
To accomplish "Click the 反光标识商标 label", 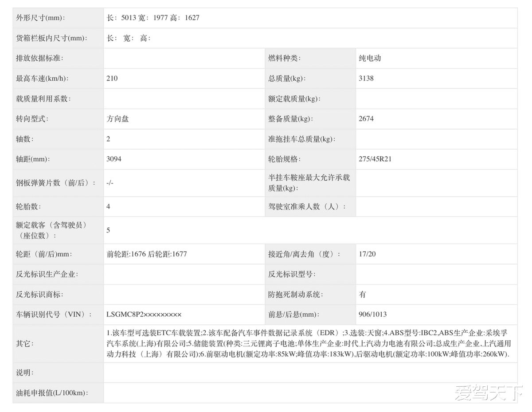I will pyautogui.click(x=39, y=295).
